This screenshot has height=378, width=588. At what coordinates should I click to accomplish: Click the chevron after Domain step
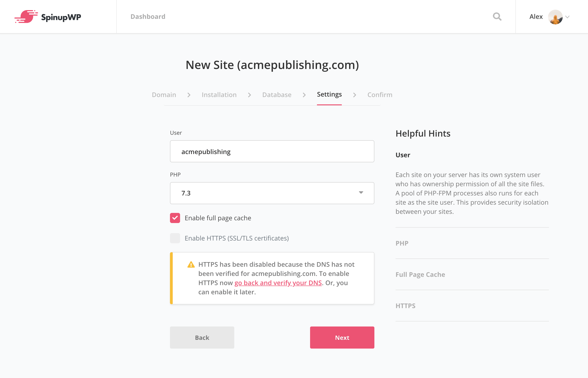(189, 95)
